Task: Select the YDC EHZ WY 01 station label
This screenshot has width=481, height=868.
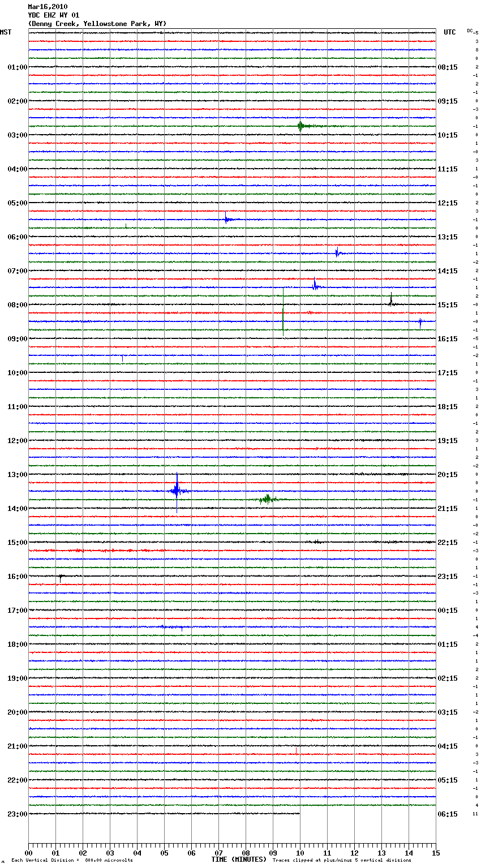Action: (x=53, y=15)
